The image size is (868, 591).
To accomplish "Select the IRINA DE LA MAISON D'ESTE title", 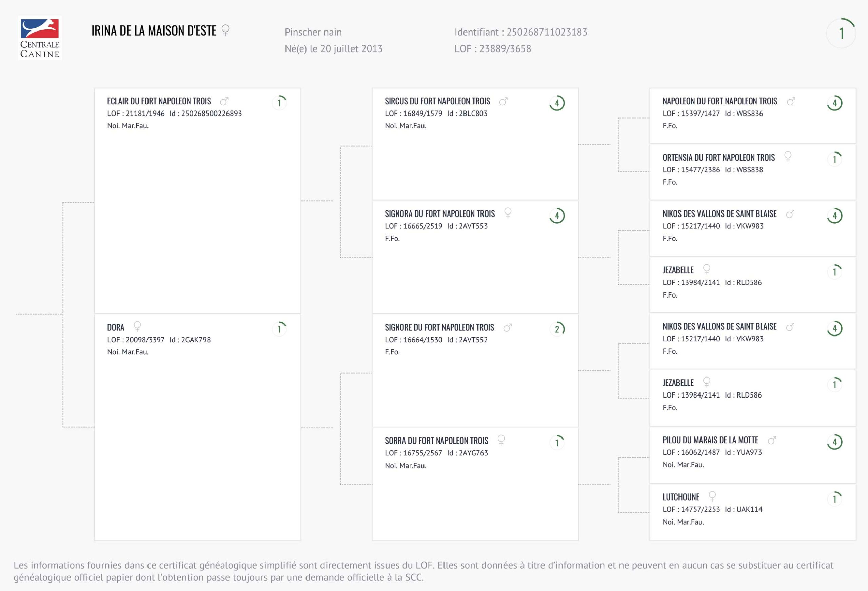I will (x=154, y=30).
